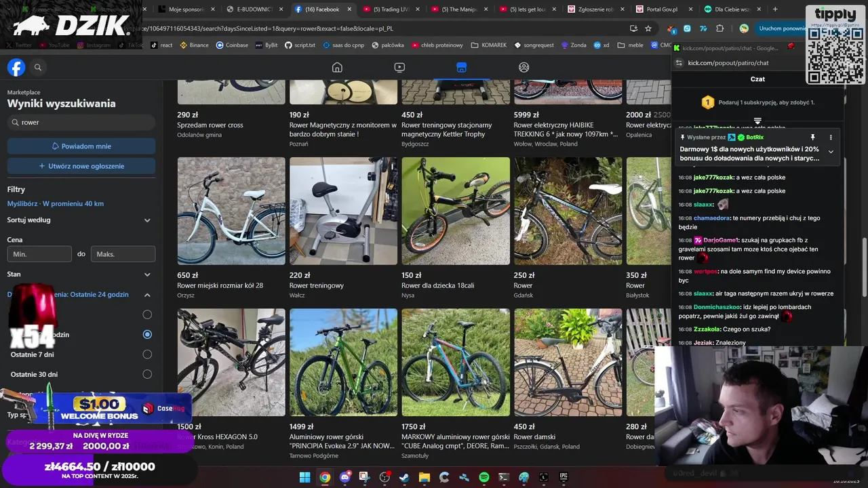Switch to Chrome from the taskbar
Viewport: 868px width, 488px height.
click(x=325, y=477)
